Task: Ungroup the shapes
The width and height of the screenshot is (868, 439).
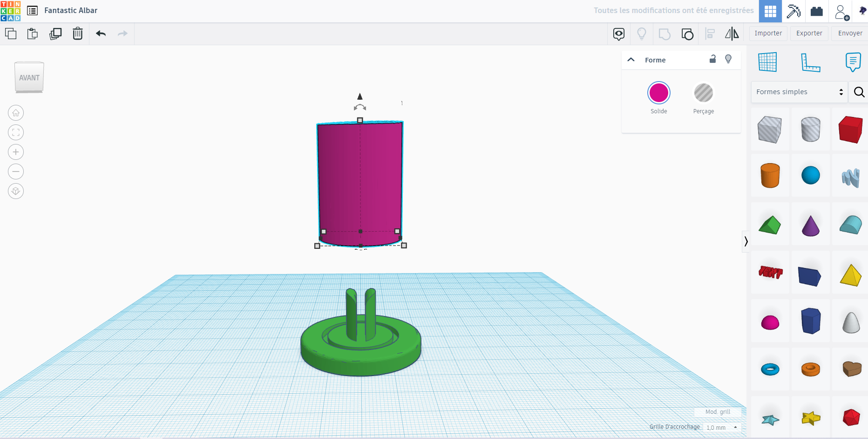Action: [687, 34]
